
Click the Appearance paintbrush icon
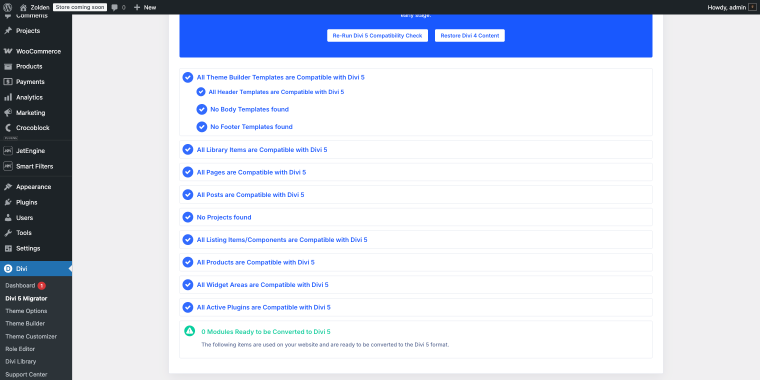(x=8, y=187)
